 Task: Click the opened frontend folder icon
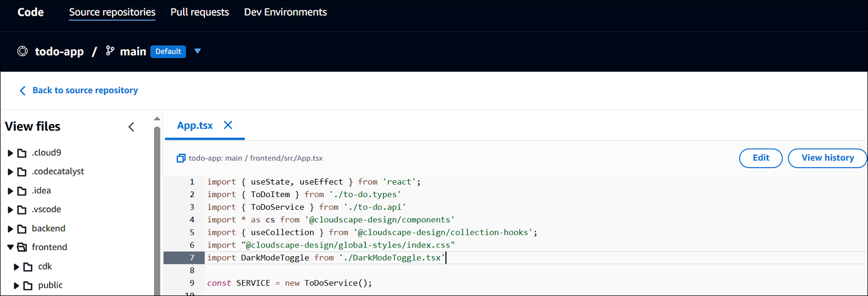(x=22, y=248)
